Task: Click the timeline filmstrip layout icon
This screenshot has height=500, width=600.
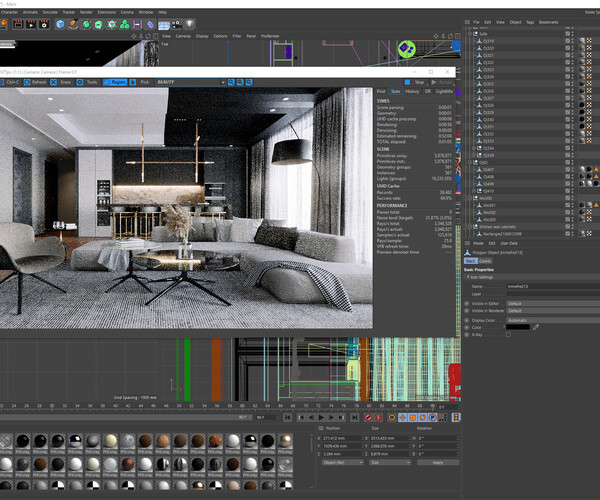Action: pyautogui.click(x=456, y=417)
